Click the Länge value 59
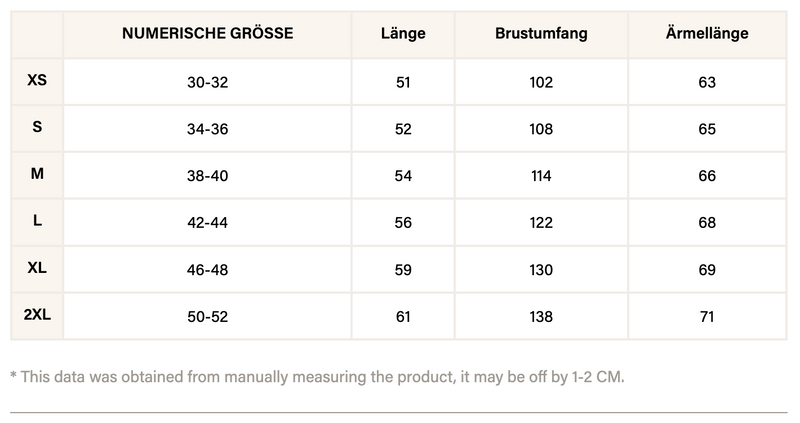Image resolution: width=800 pixels, height=423 pixels. [403, 270]
